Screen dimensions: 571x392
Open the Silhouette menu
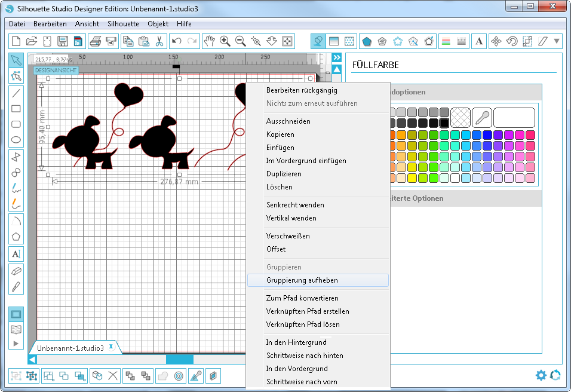123,24
